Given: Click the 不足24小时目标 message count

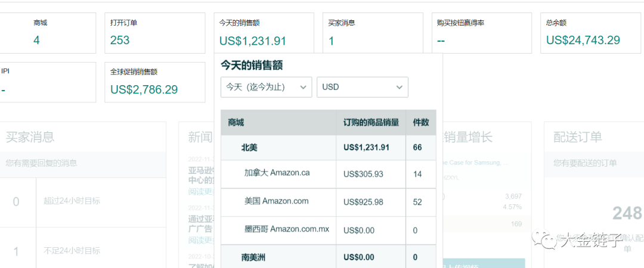Looking at the screenshot, I should (16, 251).
